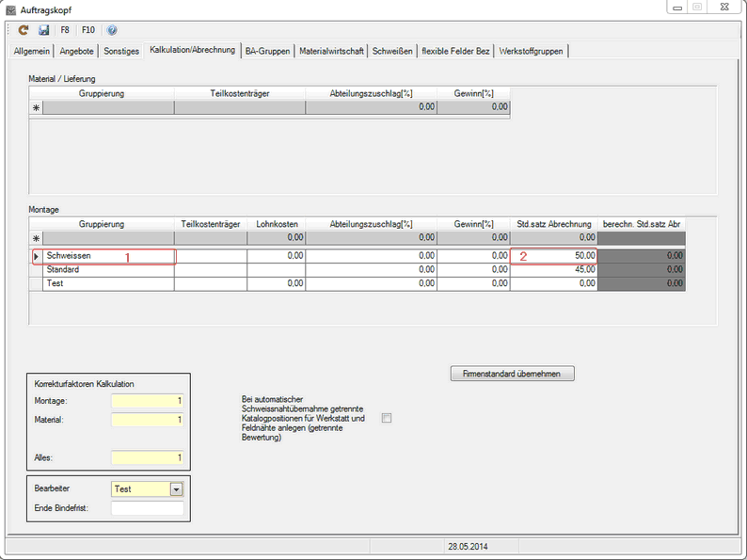747x560 pixels.
Task: Open help via the question mark icon
Action: [x=112, y=30]
